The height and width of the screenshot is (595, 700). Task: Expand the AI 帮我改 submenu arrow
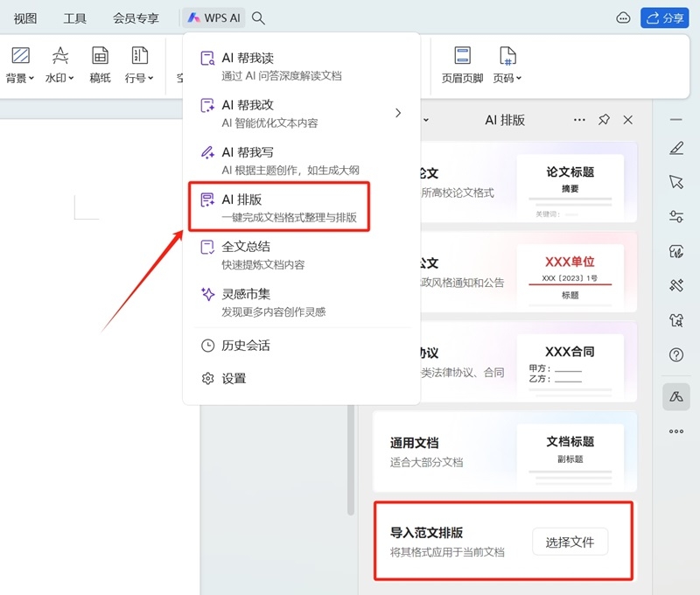(x=398, y=113)
